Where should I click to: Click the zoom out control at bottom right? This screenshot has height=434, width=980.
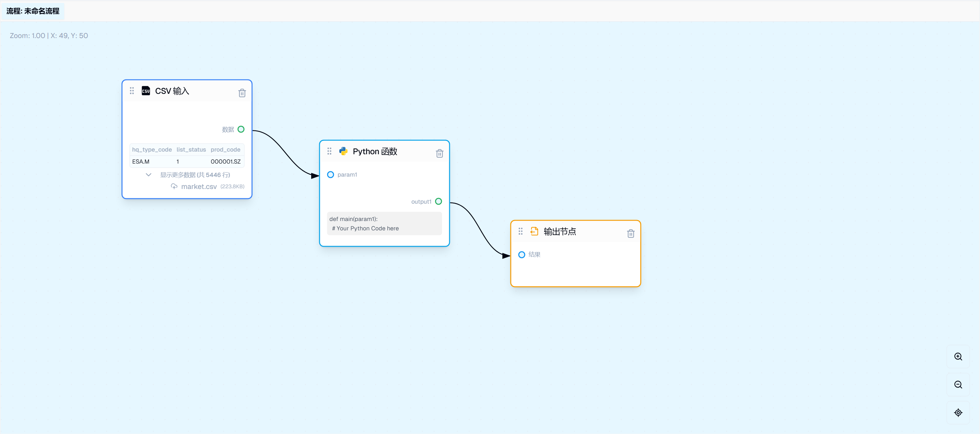[958, 384]
